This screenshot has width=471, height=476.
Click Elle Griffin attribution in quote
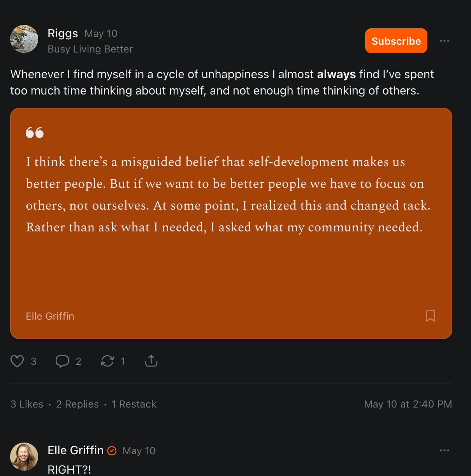click(x=50, y=316)
